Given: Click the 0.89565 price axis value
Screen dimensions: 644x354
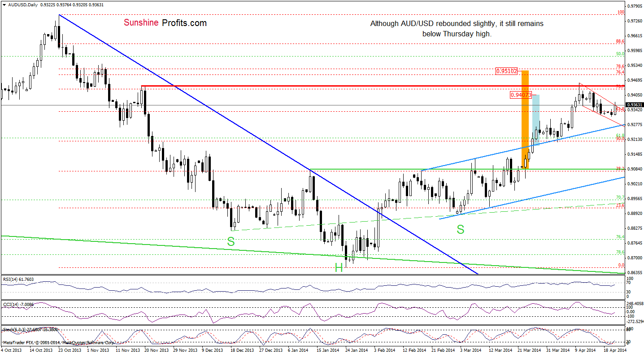Looking at the screenshot, I should [635, 199].
